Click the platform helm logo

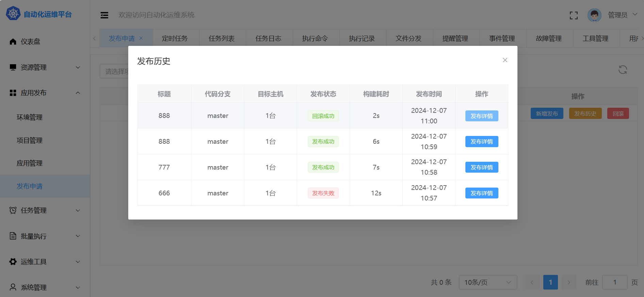[13, 14]
